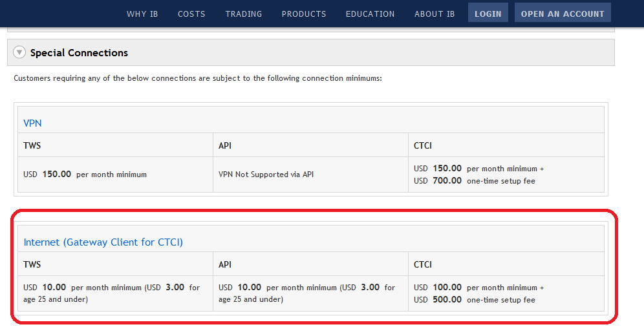Open the WHY IB menu
This screenshot has width=644, height=329.
click(142, 14)
